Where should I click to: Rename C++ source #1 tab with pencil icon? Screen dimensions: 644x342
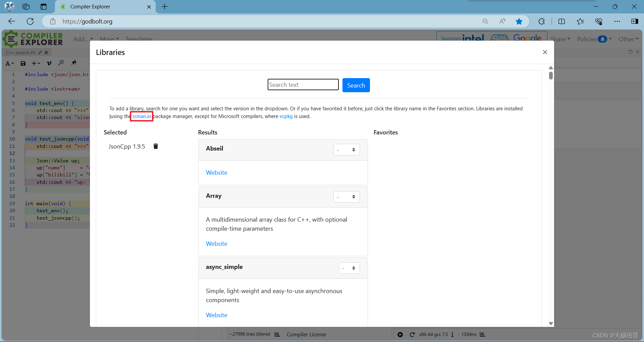[x=40, y=53]
